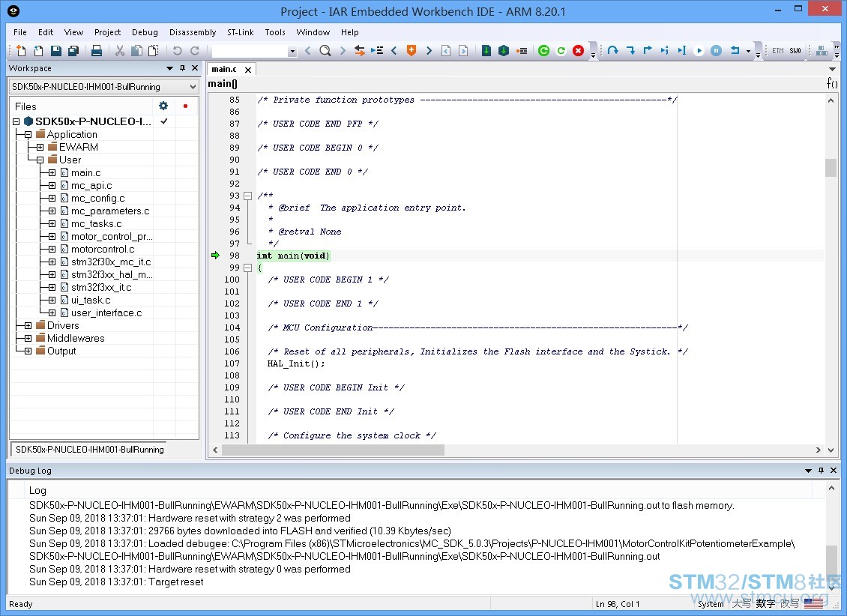Click the Go play button

click(x=699, y=51)
